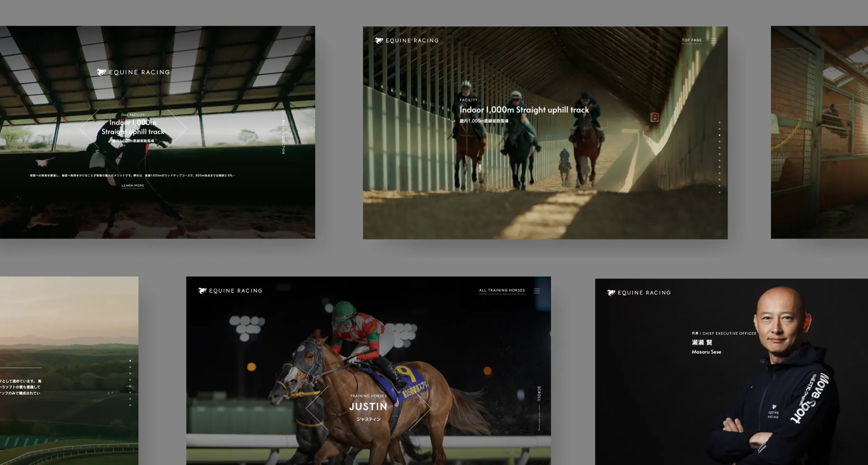Select active top dot on landscape page
This screenshot has width=868, height=465.
[130, 361]
